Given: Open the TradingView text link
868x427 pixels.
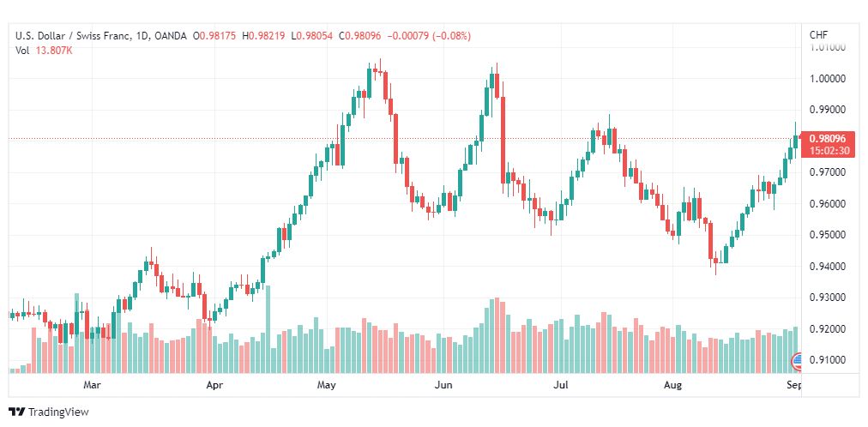Looking at the screenshot, I should tap(58, 412).
